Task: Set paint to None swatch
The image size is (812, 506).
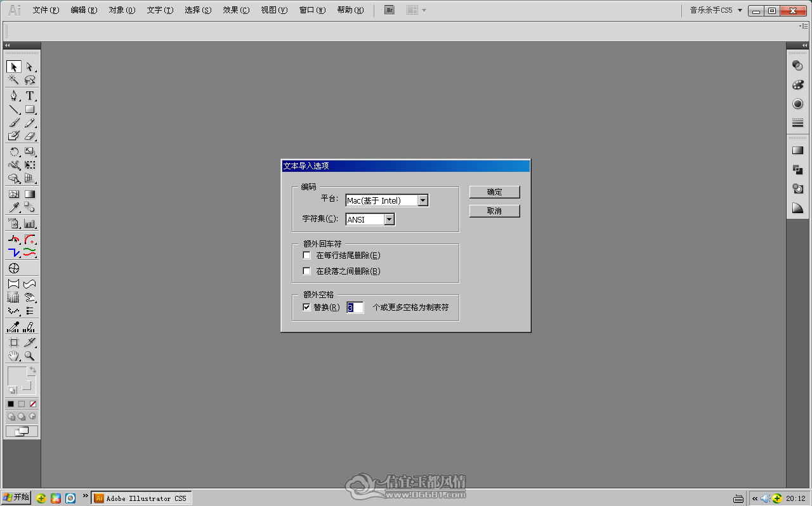Action: (x=33, y=404)
